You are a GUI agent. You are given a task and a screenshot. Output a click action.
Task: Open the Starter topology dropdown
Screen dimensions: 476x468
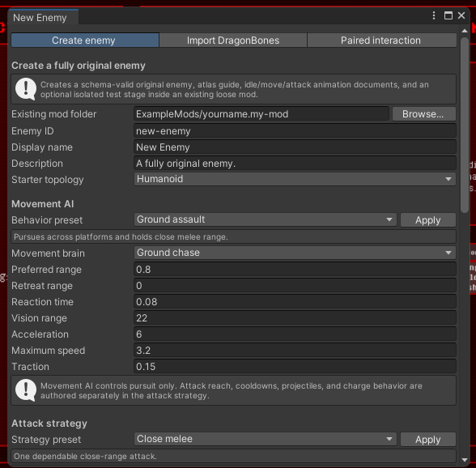(x=295, y=179)
